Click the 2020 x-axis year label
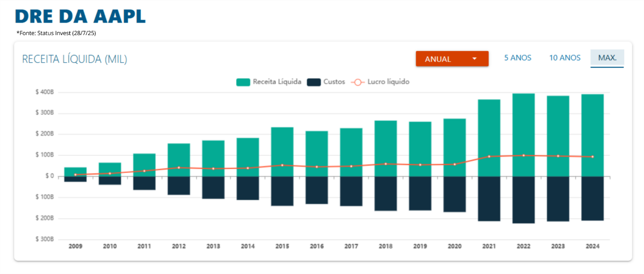The width and height of the screenshot is (644, 274). click(x=454, y=246)
